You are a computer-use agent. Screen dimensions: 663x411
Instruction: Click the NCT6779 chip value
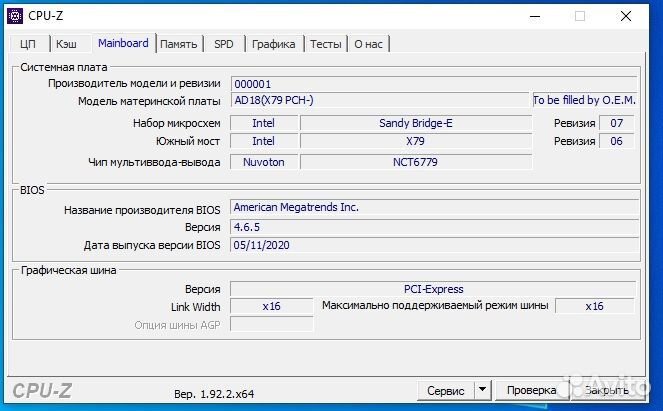click(416, 162)
